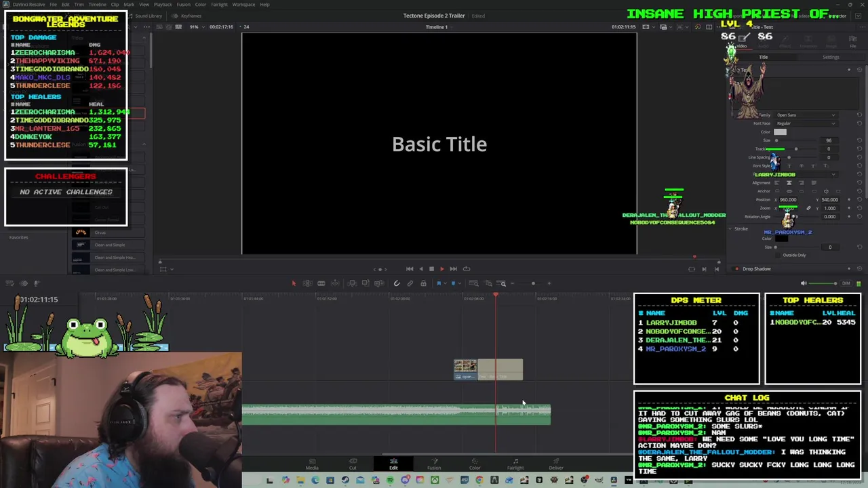Open the Mark menu

coord(129,5)
